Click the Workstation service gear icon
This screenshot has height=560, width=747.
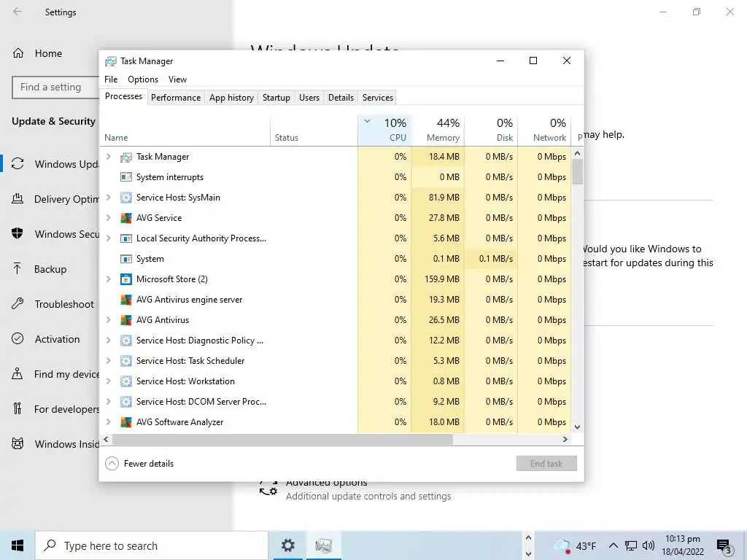(125, 381)
